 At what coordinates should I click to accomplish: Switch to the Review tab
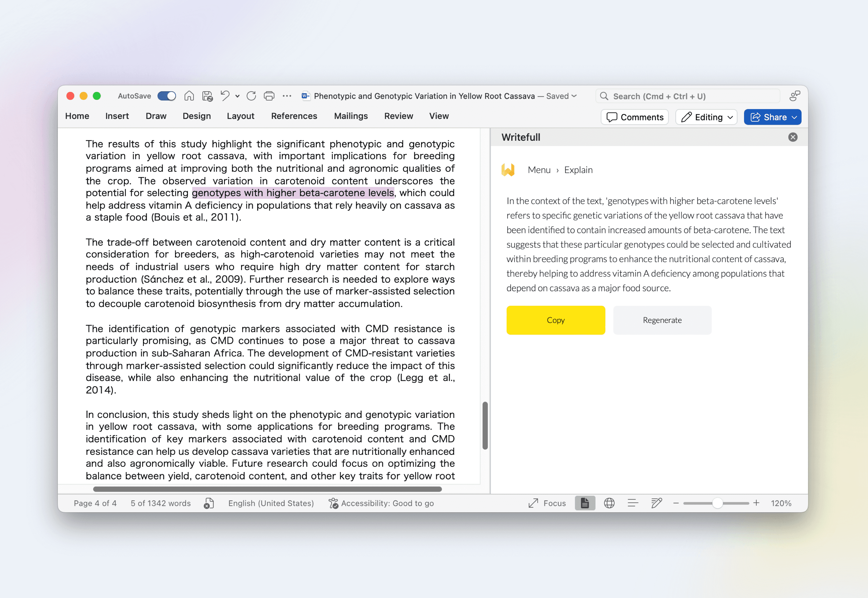click(x=398, y=116)
